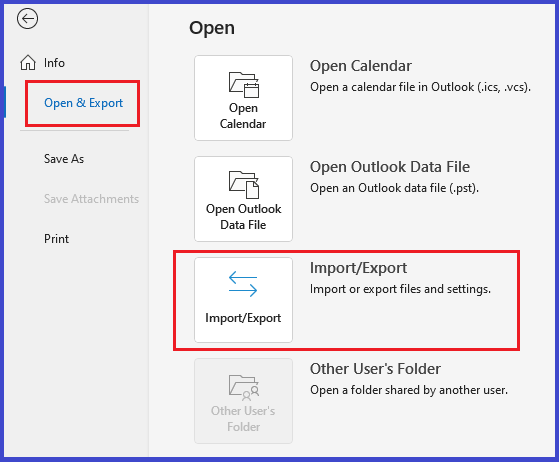The height and width of the screenshot is (462, 559).
Task: Launch the Import/Export tile button label
Action: pos(243,318)
